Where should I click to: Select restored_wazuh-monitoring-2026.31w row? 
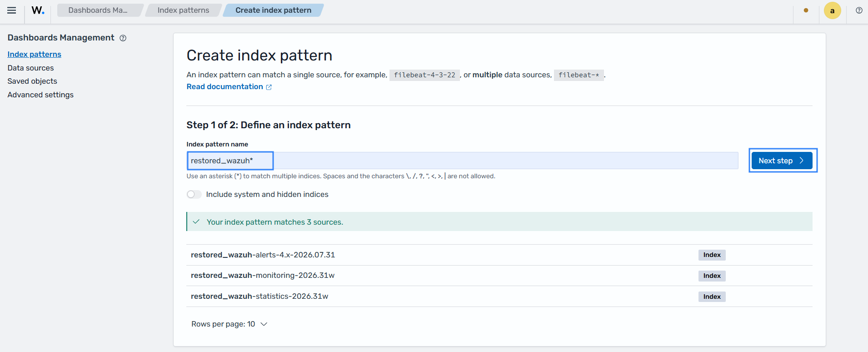(499, 276)
